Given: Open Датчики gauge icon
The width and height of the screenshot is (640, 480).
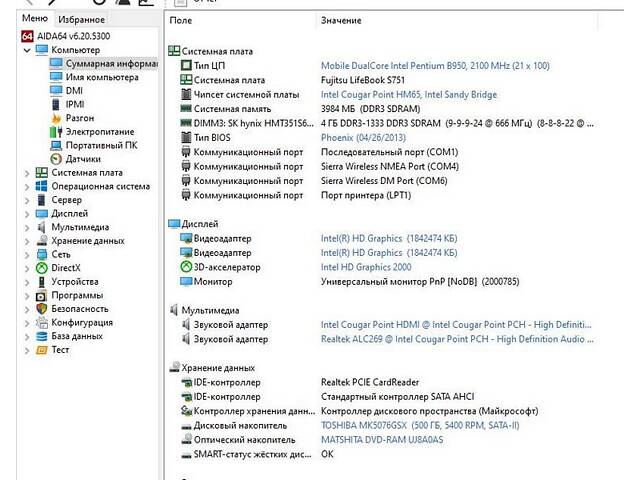Looking at the screenshot, I should pos(56,159).
